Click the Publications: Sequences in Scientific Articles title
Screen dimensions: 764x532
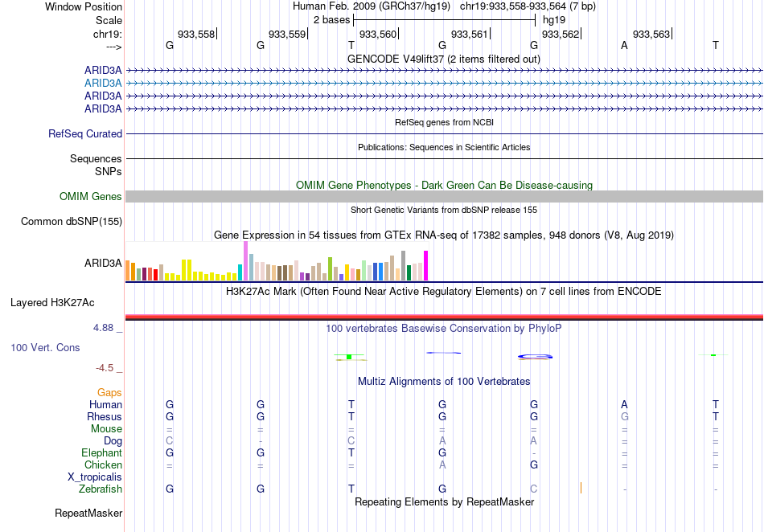pyautogui.click(x=444, y=148)
